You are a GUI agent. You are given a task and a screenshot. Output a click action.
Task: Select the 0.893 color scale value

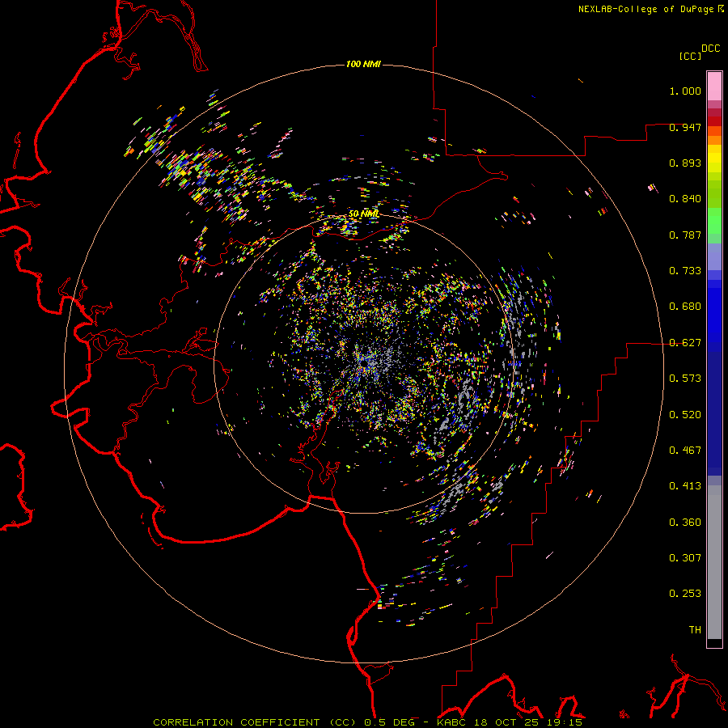point(685,163)
